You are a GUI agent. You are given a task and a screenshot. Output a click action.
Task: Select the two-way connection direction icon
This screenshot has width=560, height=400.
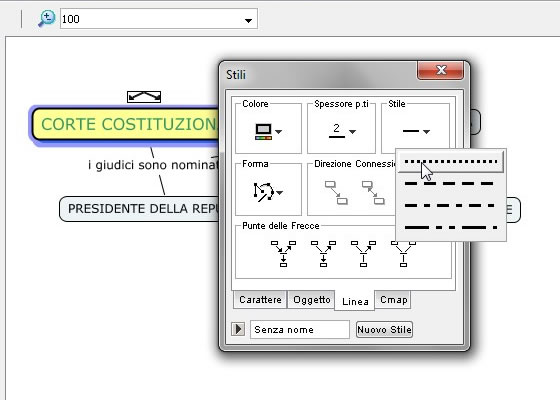(373, 193)
